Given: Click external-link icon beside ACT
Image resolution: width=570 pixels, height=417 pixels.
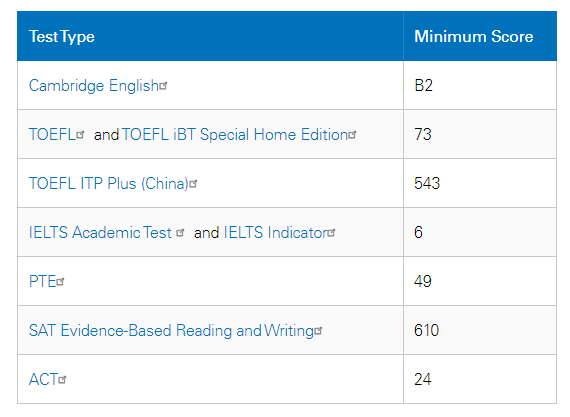Looking at the screenshot, I should tap(63, 380).
